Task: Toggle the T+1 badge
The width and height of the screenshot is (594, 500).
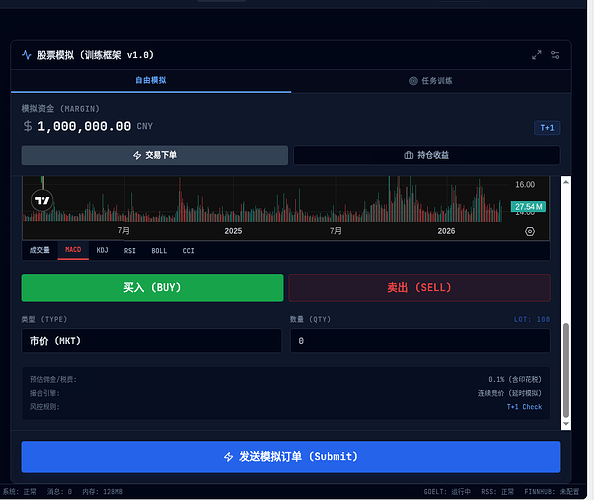Action: point(547,128)
